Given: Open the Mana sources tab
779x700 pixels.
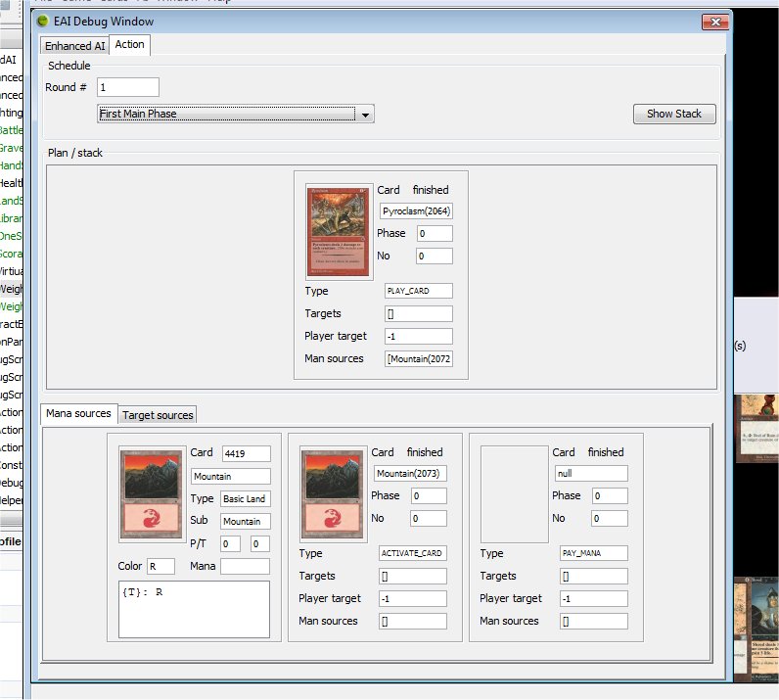Looking at the screenshot, I should click(78, 413).
